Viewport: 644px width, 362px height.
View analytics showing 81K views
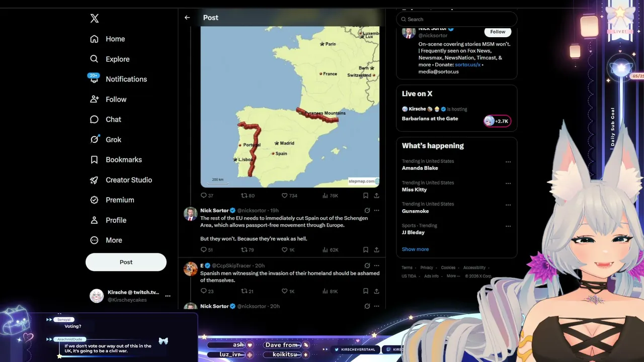click(330, 291)
